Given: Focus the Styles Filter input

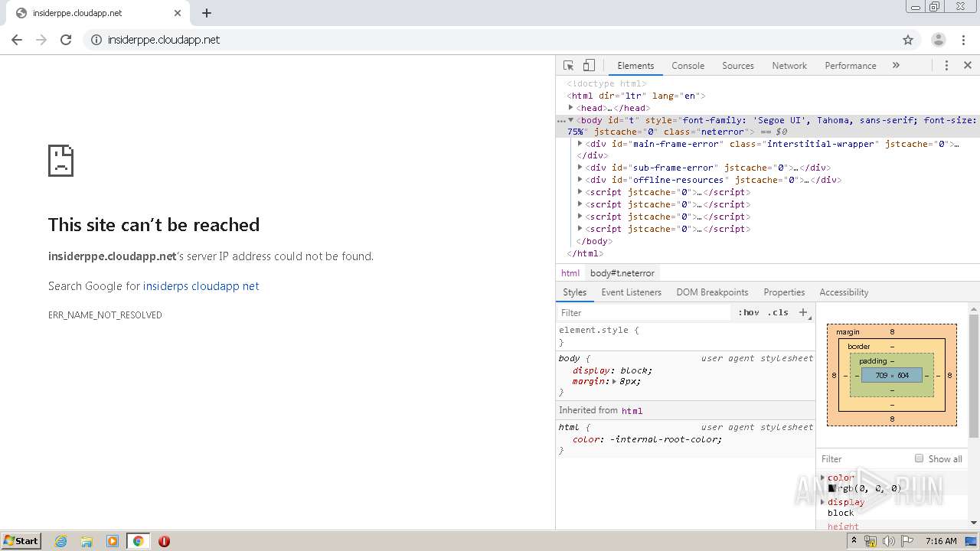Looking at the screenshot, I should click(x=645, y=312).
